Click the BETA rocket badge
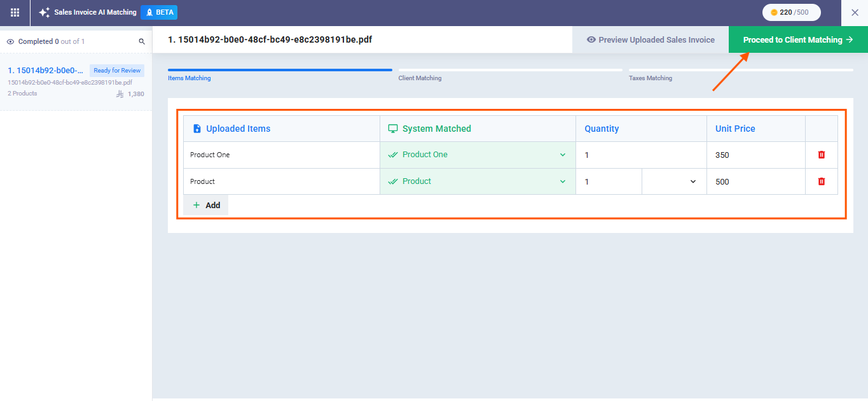 (x=159, y=12)
